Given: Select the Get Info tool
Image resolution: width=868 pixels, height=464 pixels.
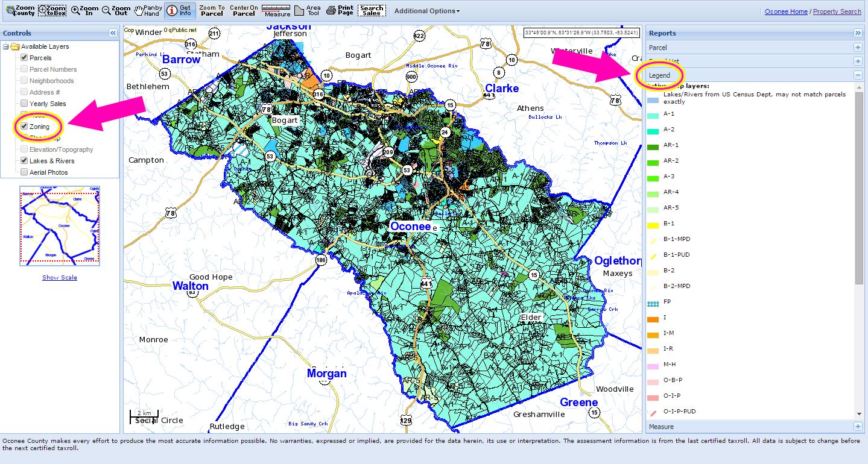Looking at the screenshot, I should tap(179, 10).
